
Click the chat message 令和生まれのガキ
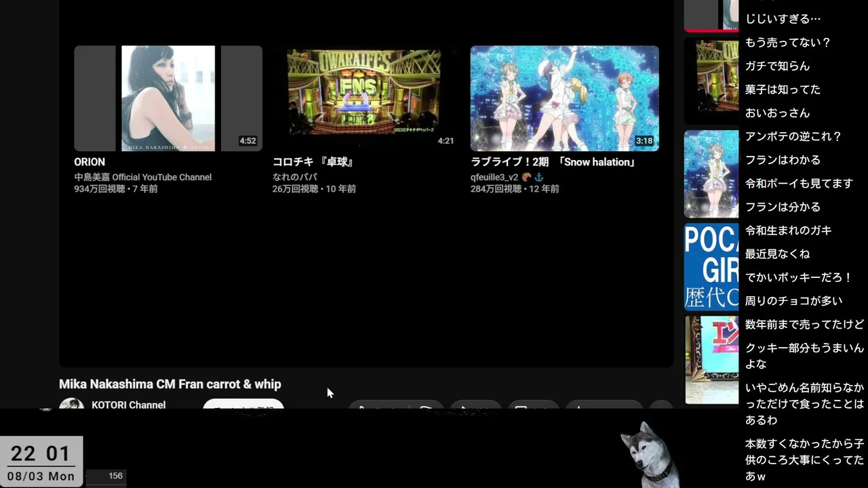coord(789,230)
